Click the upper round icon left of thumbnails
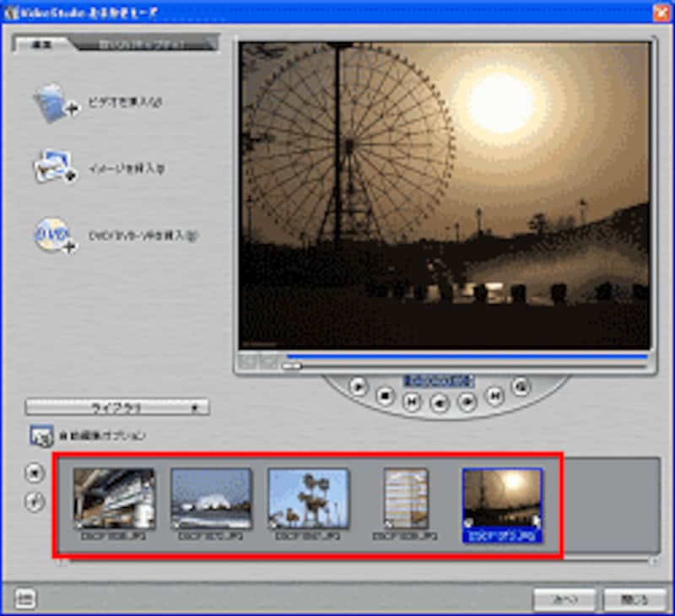The height and width of the screenshot is (616, 675). tap(35, 473)
